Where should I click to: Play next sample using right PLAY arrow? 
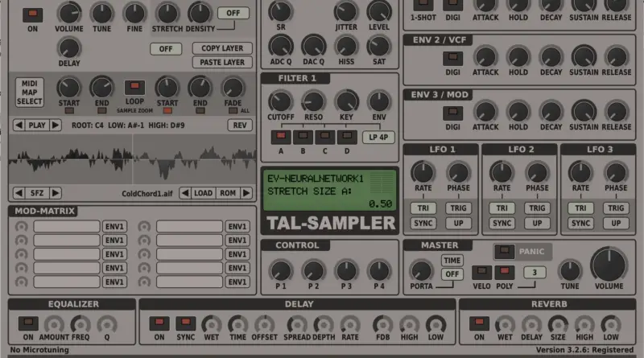pos(56,126)
